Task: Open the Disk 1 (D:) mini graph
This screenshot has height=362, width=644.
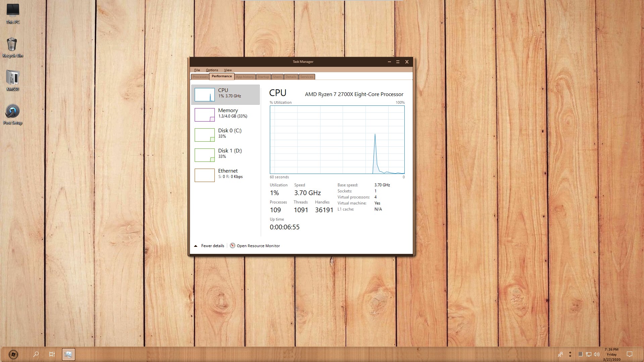Action: pos(205,155)
